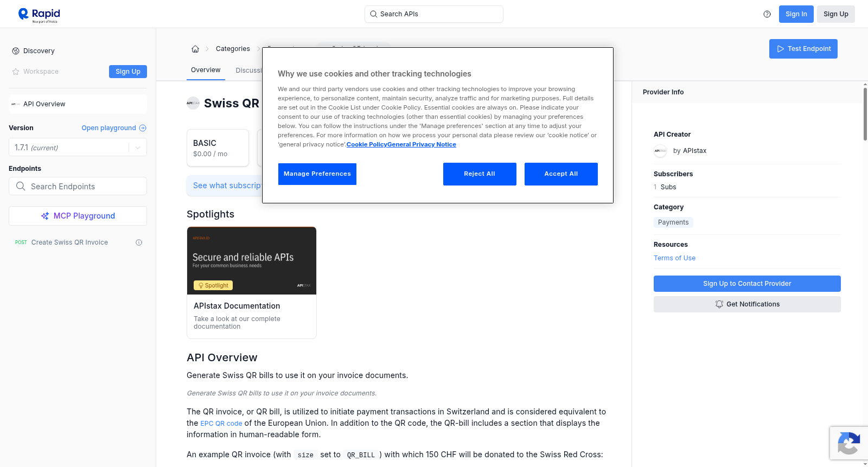868x467 pixels.
Task: Open the Rapid logo home page
Action: click(x=39, y=15)
